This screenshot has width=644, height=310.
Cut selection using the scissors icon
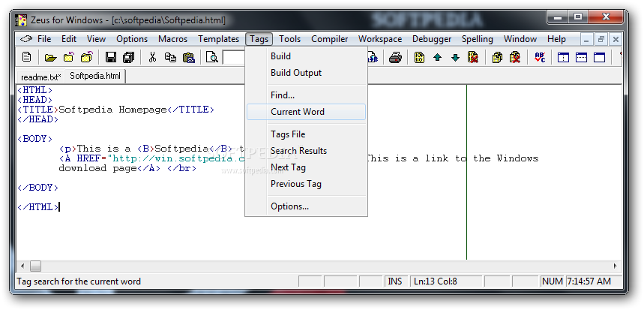(152, 57)
